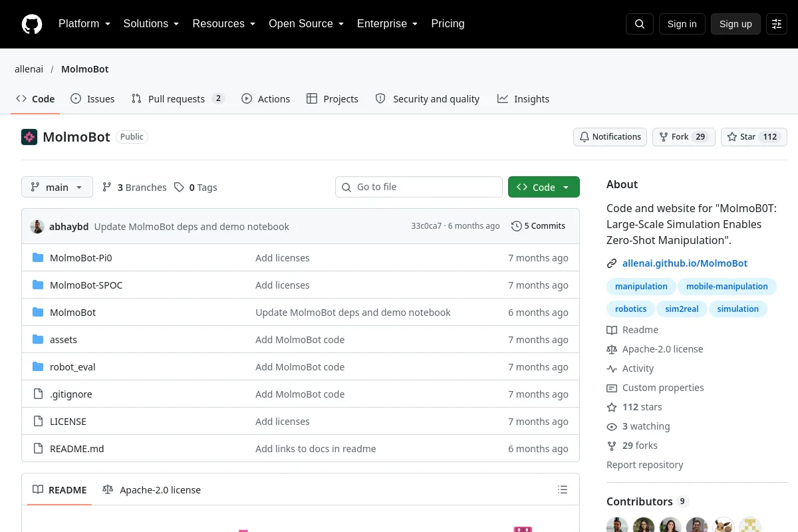
Task: Click the simulation topic tag
Action: tap(738, 309)
